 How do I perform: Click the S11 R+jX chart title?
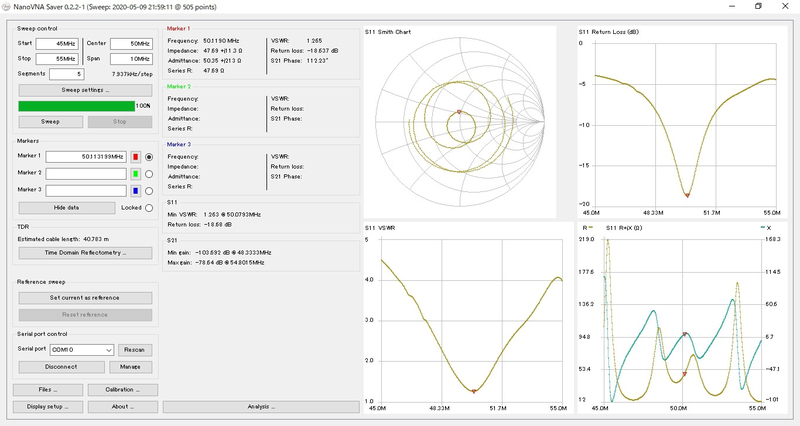coord(624,228)
